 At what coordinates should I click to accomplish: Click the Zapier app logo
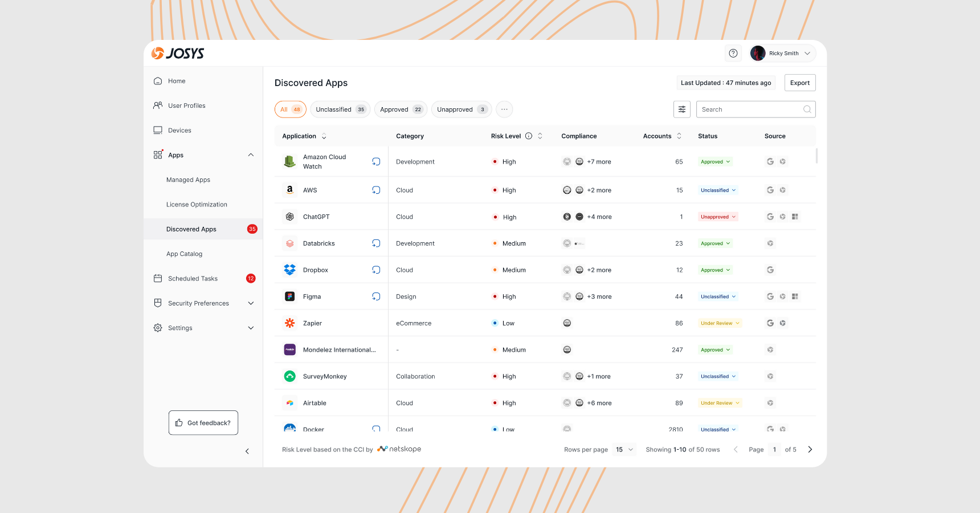(290, 323)
